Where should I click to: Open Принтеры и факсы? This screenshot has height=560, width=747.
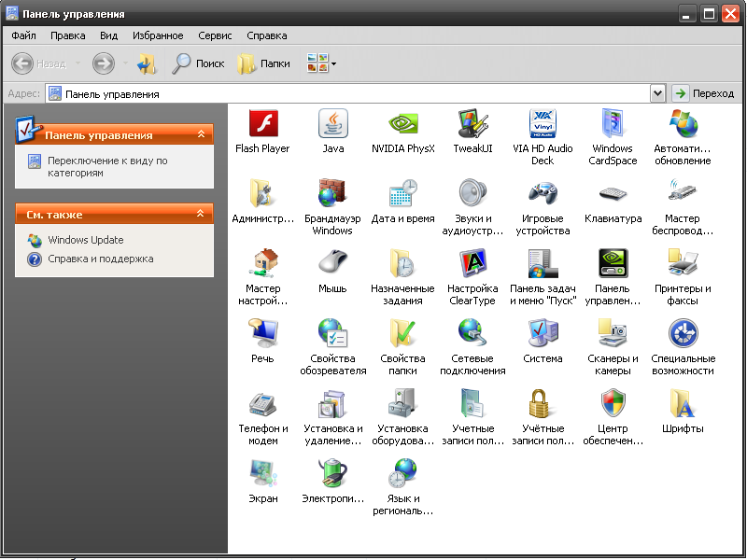point(683,277)
